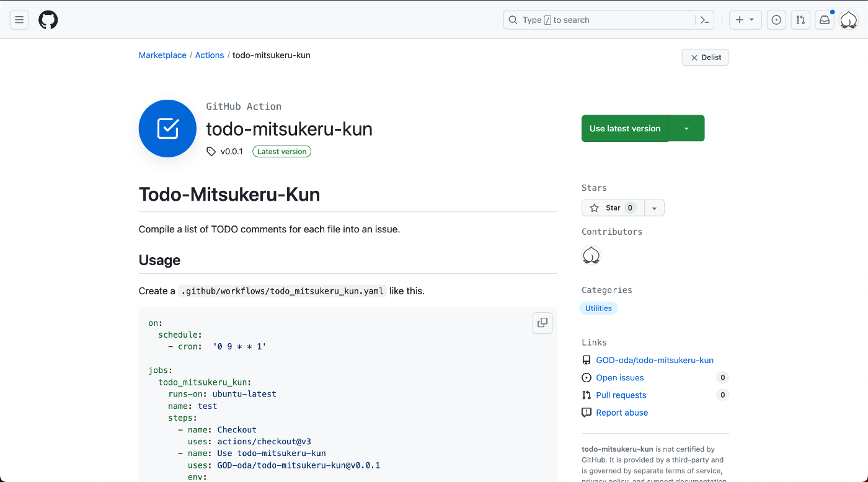Open GOD-oda/todo-mitsukeru-kun repository link
The width and height of the screenshot is (868, 482).
[x=655, y=360]
